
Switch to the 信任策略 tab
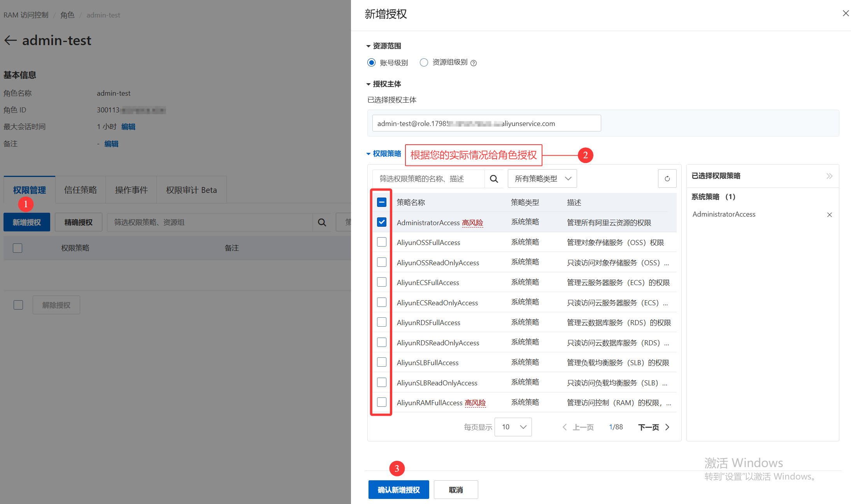click(x=81, y=190)
